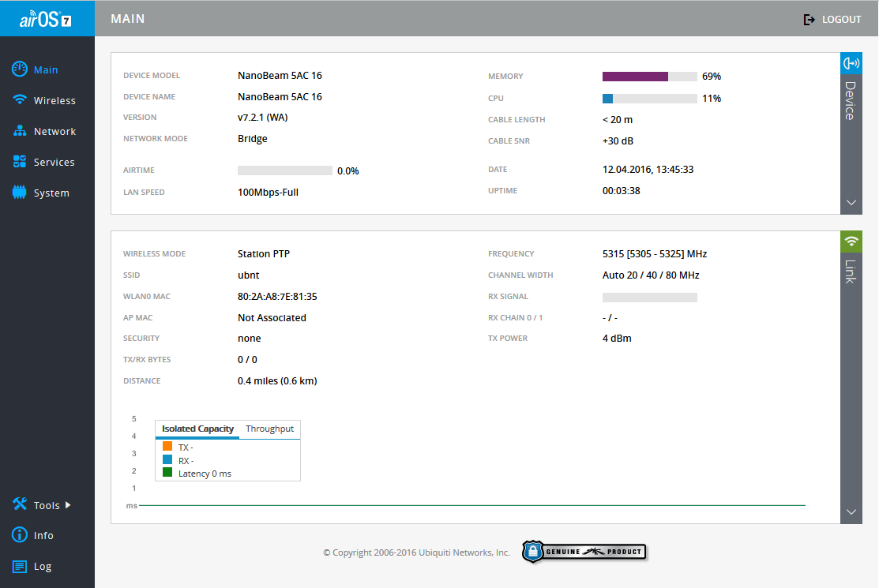
Task: Click the blue RX legend swatch
Action: 167,459
